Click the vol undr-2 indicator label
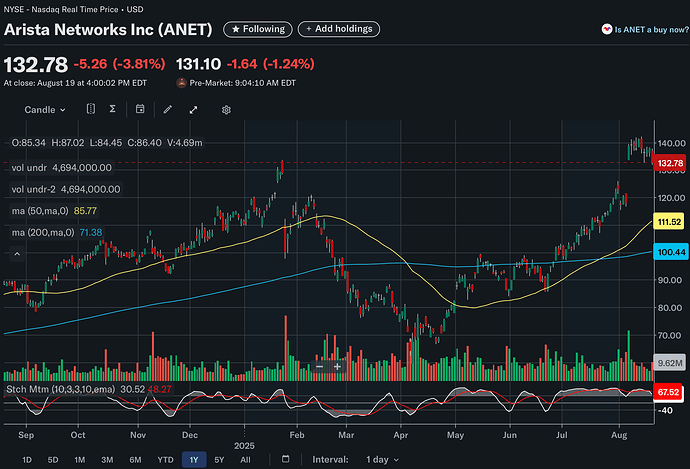The height and width of the screenshot is (469, 690). click(66, 189)
